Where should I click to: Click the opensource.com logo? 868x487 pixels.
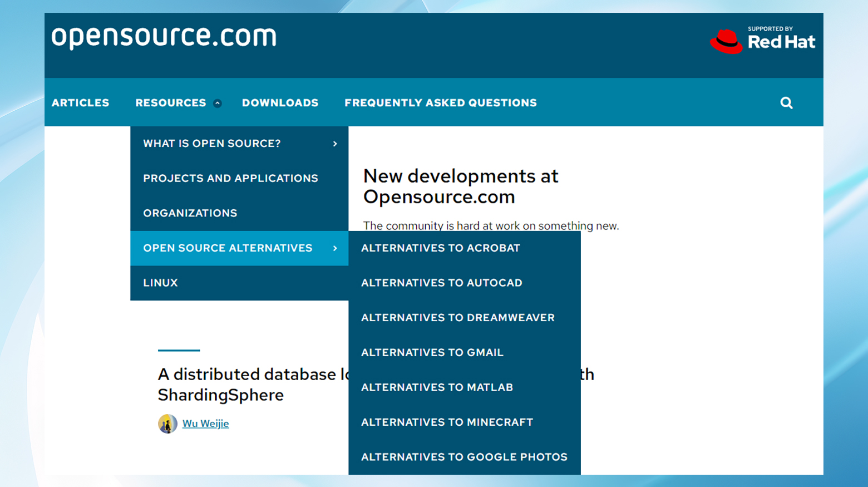(x=164, y=36)
